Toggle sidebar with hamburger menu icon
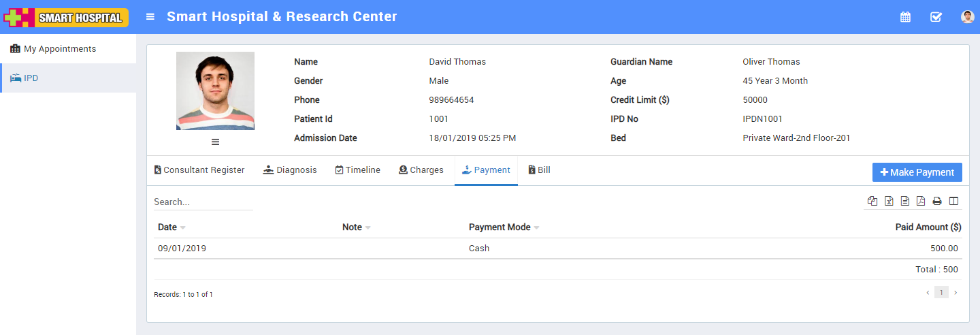The image size is (980, 335). [x=150, y=16]
